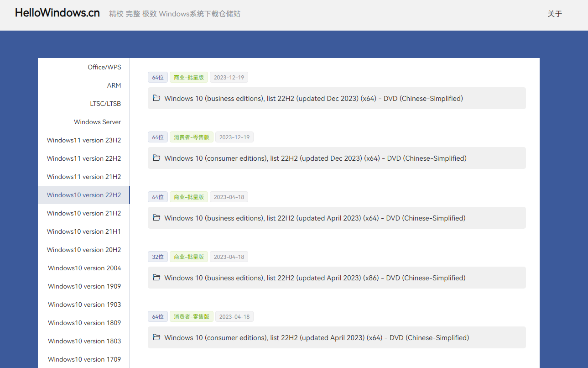Open Windows Server category
588x368 pixels.
coord(84,122)
